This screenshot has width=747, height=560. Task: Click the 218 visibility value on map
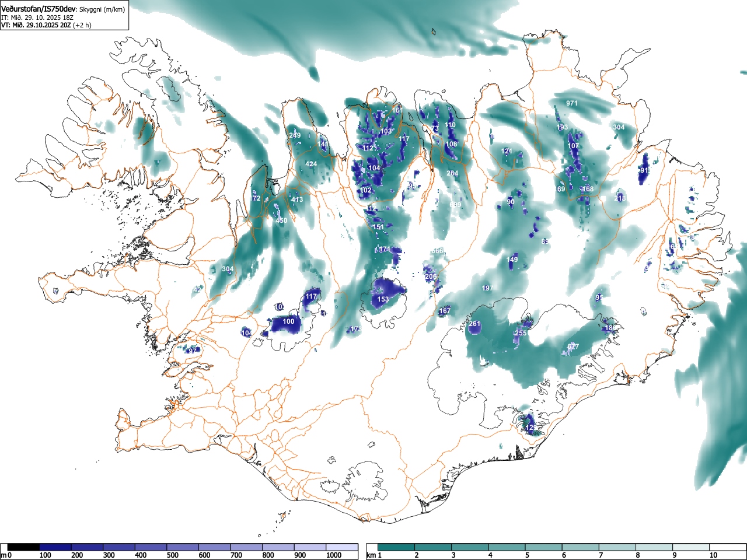pyautogui.click(x=620, y=198)
